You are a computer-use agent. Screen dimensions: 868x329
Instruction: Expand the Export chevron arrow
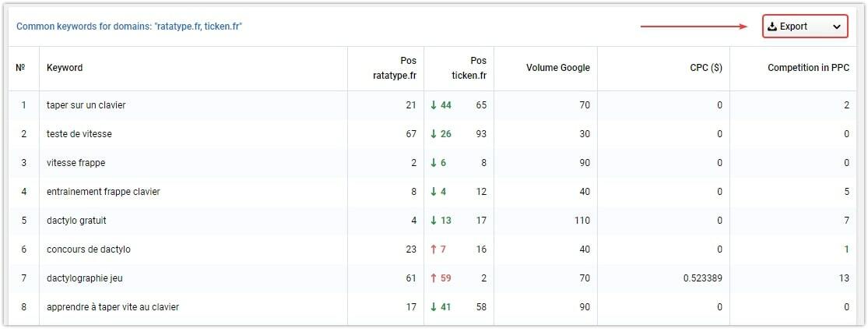coord(836,27)
